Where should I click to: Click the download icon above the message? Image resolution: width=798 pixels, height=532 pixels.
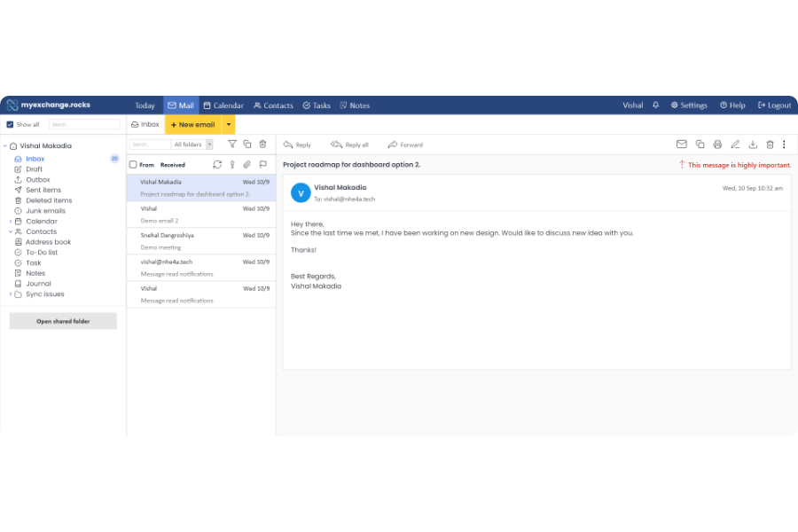click(753, 145)
